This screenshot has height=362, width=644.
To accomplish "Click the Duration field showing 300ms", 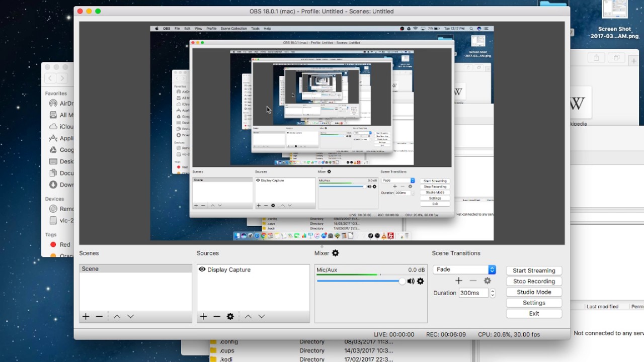I will (x=473, y=293).
